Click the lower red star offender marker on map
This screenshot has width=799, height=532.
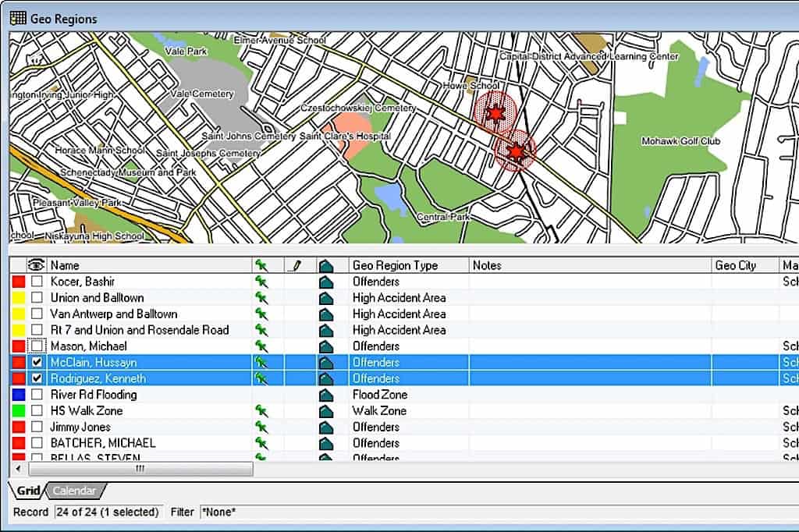[515, 151]
